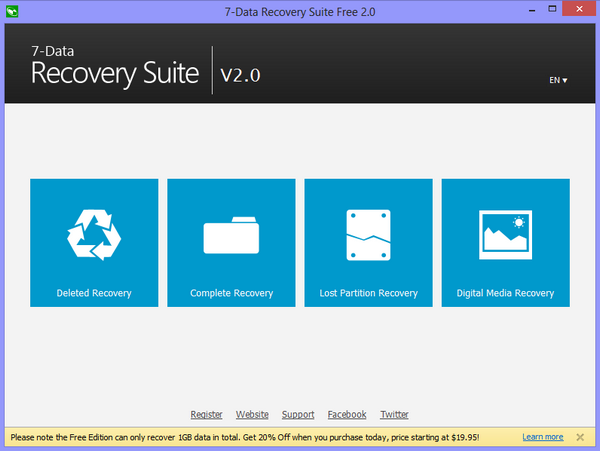The image size is (600, 451).
Task: Expand the EN language dropdown
Action: point(558,80)
